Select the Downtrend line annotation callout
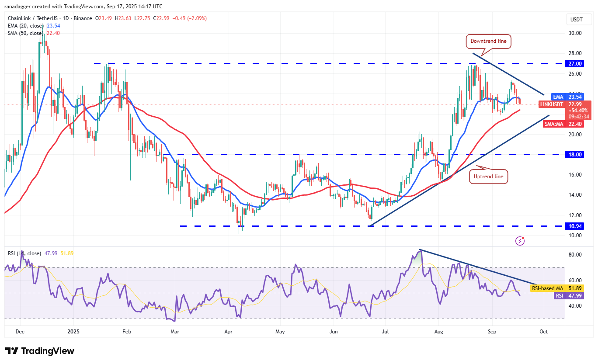Screen dimensions: 598x364 coord(488,41)
